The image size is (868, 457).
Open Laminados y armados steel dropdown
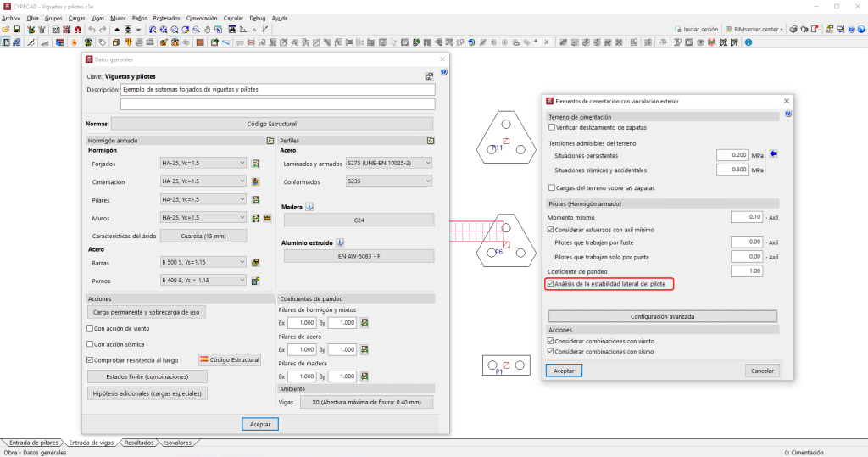(x=388, y=163)
